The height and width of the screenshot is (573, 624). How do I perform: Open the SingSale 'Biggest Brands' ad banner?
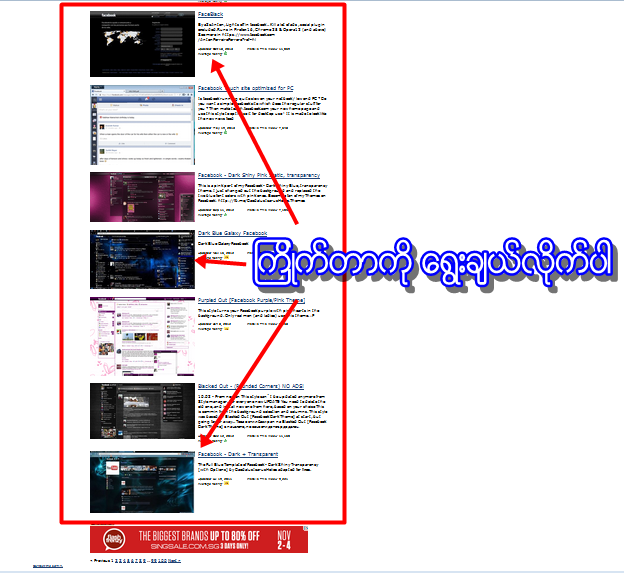pos(199,540)
